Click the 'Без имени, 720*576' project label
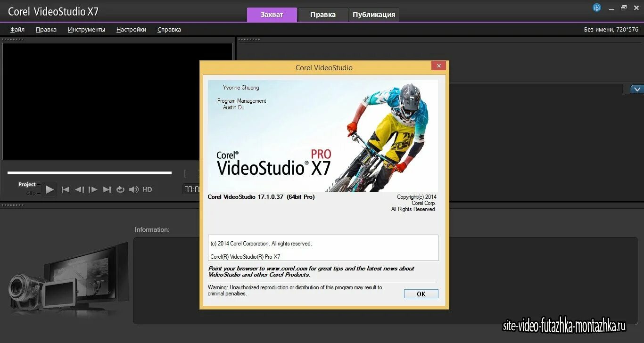This screenshot has height=343, width=644. coord(611,29)
